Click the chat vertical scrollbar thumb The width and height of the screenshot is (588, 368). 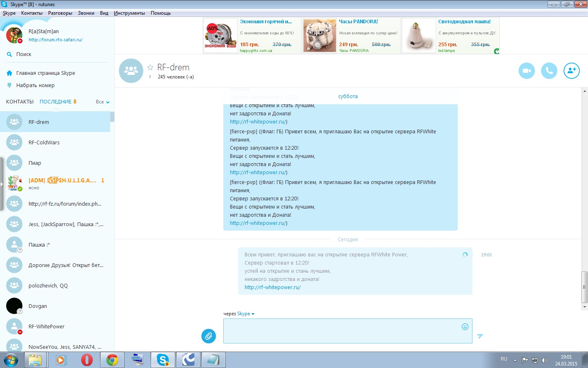[x=585, y=287]
